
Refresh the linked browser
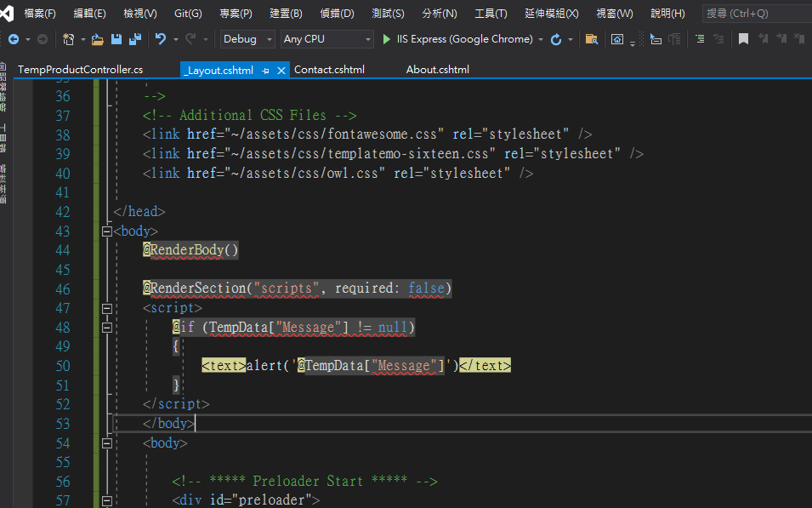click(x=556, y=39)
